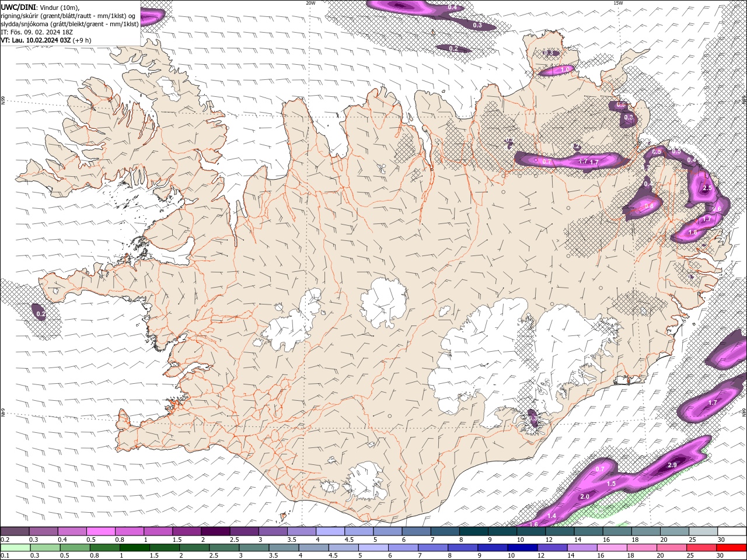Select the darkest purple swatch at 2 in top legend

[x=215, y=531]
